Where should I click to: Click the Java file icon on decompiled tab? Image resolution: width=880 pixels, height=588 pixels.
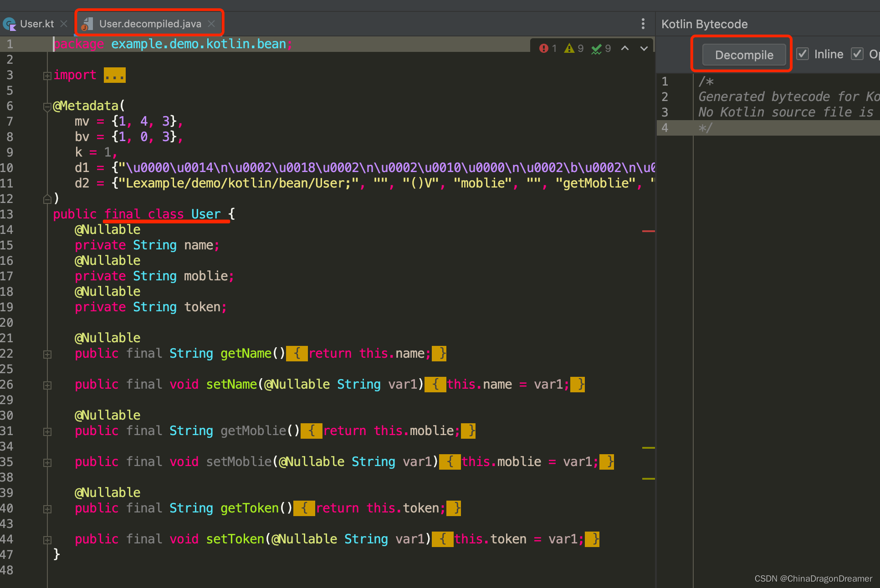click(87, 24)
